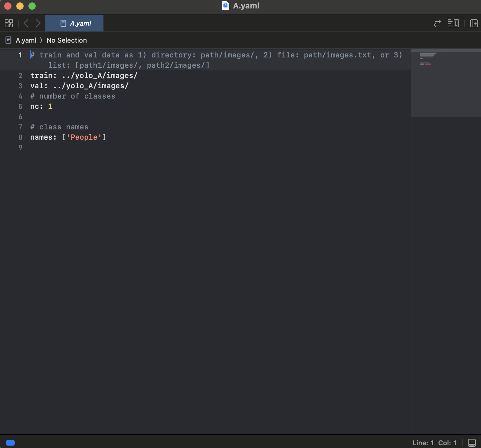
Task: Select the A.yaml editor tab
Action: tap(74, 23)
